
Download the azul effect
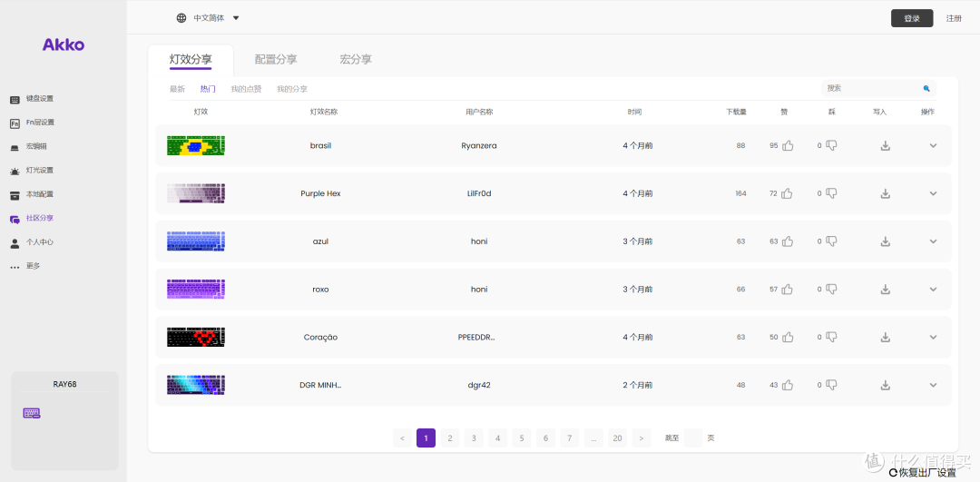[885, 241]
